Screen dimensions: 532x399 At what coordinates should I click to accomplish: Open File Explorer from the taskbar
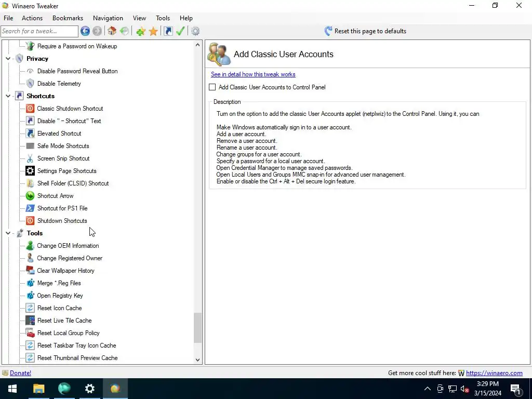38,389
